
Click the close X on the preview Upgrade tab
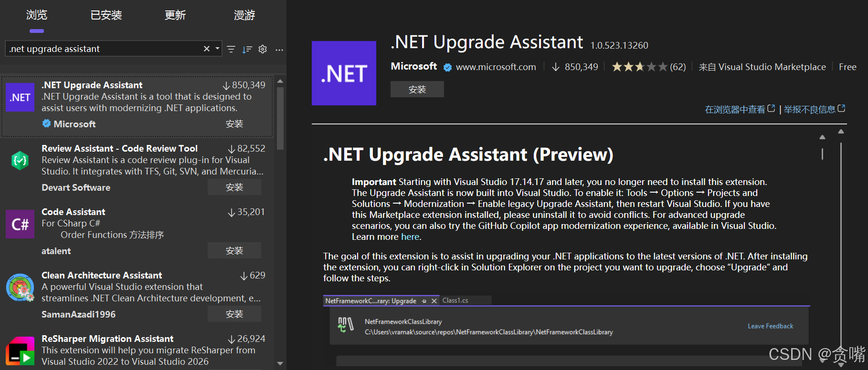tap(434, 301)
